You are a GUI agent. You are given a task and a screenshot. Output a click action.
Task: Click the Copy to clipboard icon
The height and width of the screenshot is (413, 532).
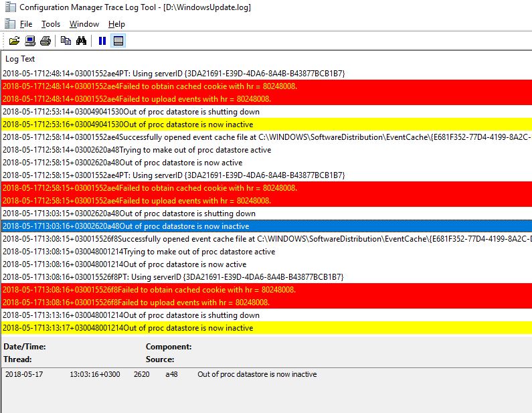point(66,41)
